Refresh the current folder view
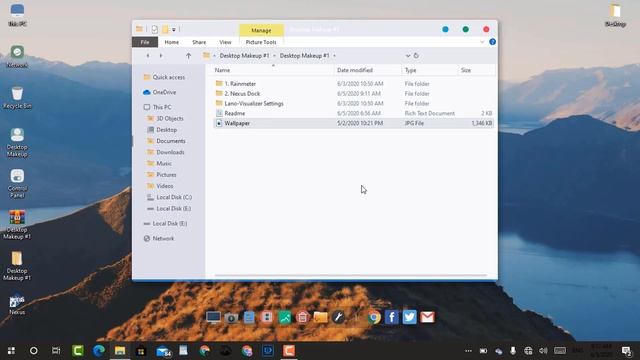This screenshot has width=640, height=360. (x=416, y=56)
